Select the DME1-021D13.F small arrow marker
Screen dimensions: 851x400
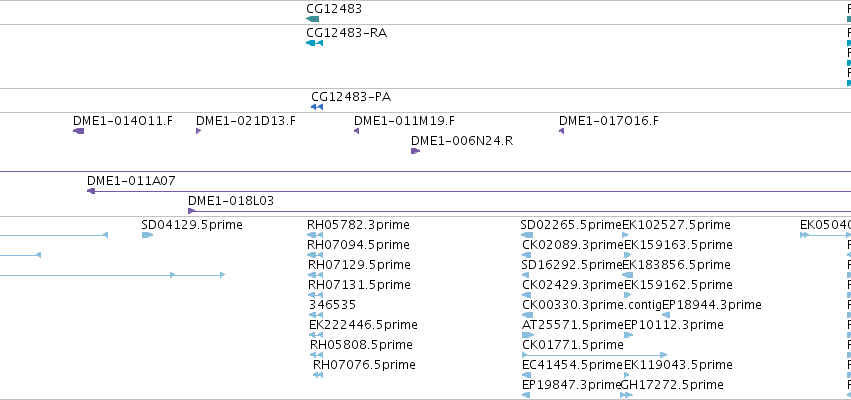point(199,131)
